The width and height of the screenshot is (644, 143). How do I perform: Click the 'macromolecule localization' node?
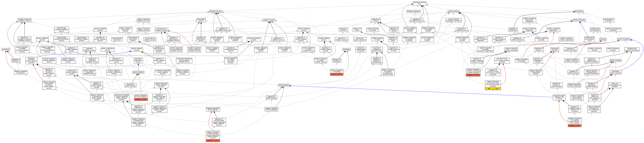coord(609,20)
